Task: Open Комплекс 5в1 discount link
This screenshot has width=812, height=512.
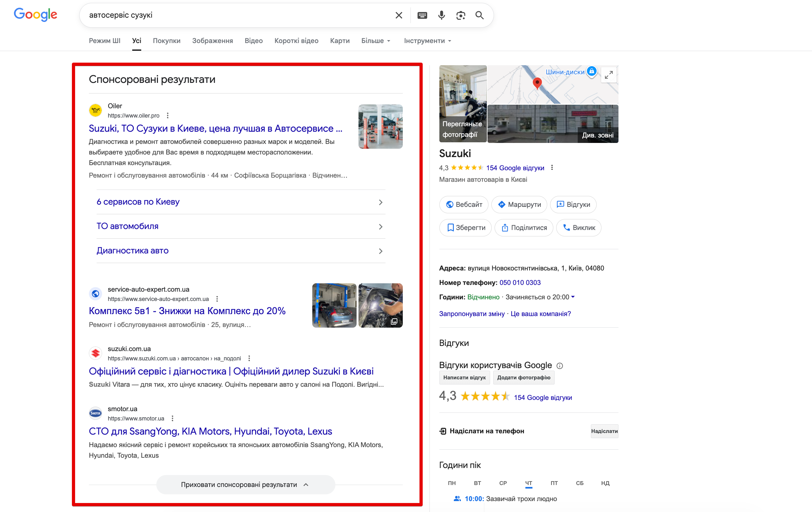Action: tap(187, 311)
